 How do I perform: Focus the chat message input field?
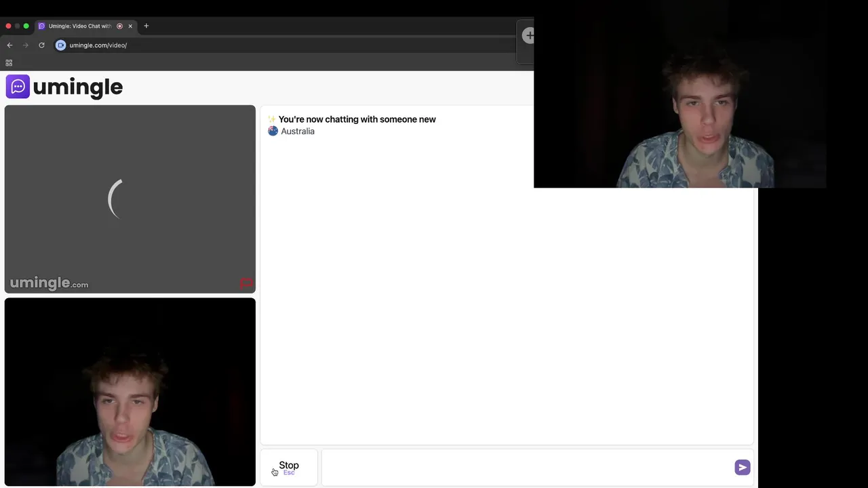(526, 468)
